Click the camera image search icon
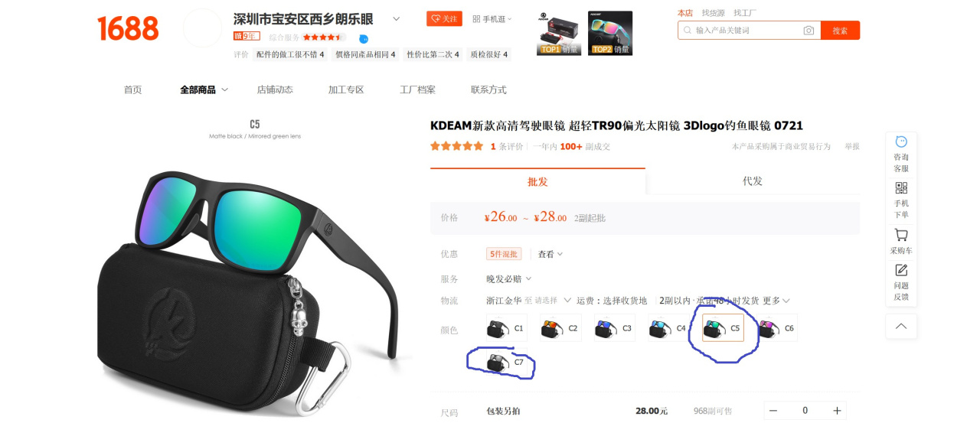Image resolution: width=980 pixels, height=436 pixels. click(x=808, y=31)
